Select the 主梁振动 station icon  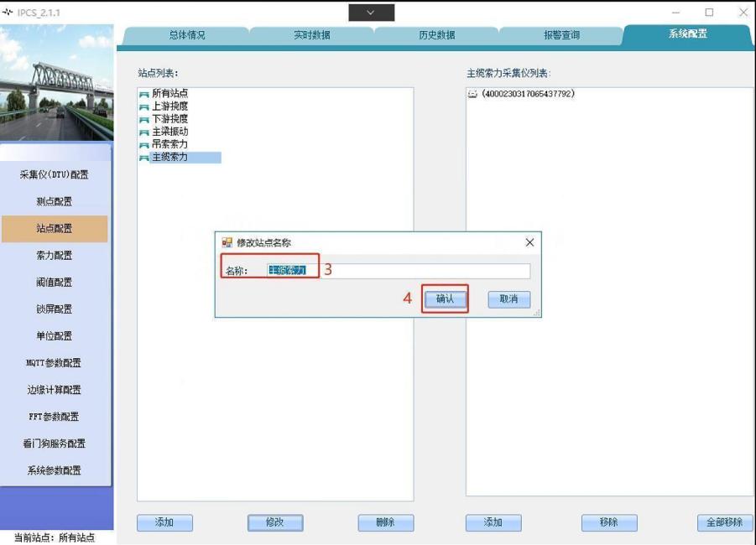143,132
